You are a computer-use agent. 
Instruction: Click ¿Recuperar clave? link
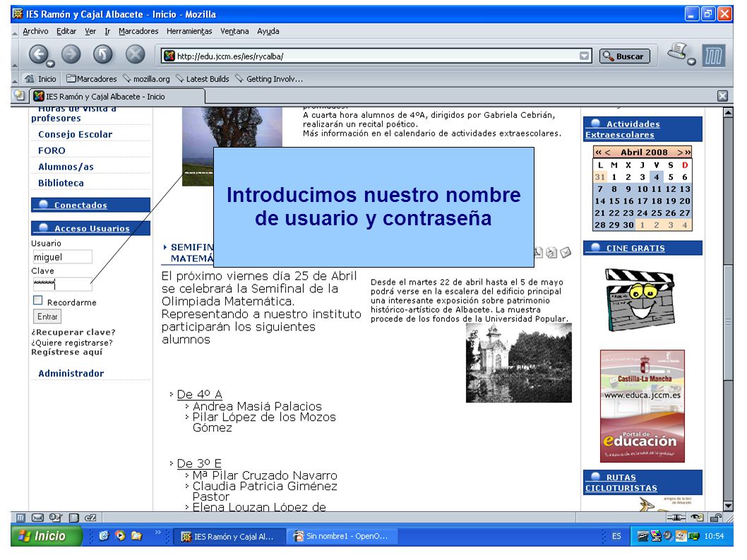pos(73,332)
